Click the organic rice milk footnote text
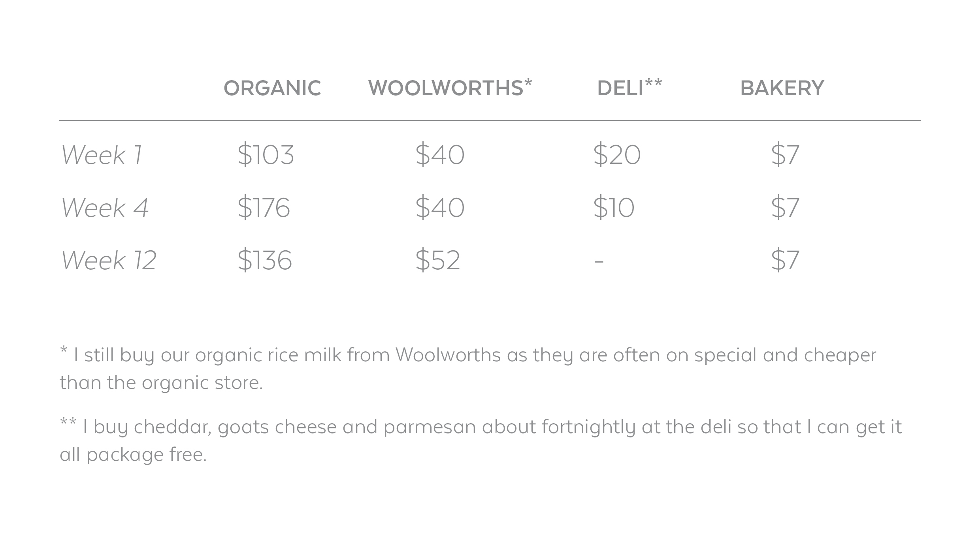The image size is (980, 533). click(468, 369)
